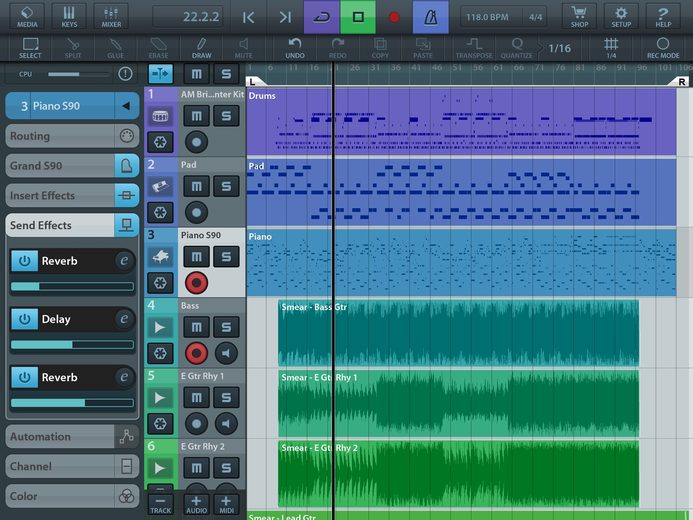Open the Setup gear menu
Screen dimensions: 693x520
(x=621, y=17)
